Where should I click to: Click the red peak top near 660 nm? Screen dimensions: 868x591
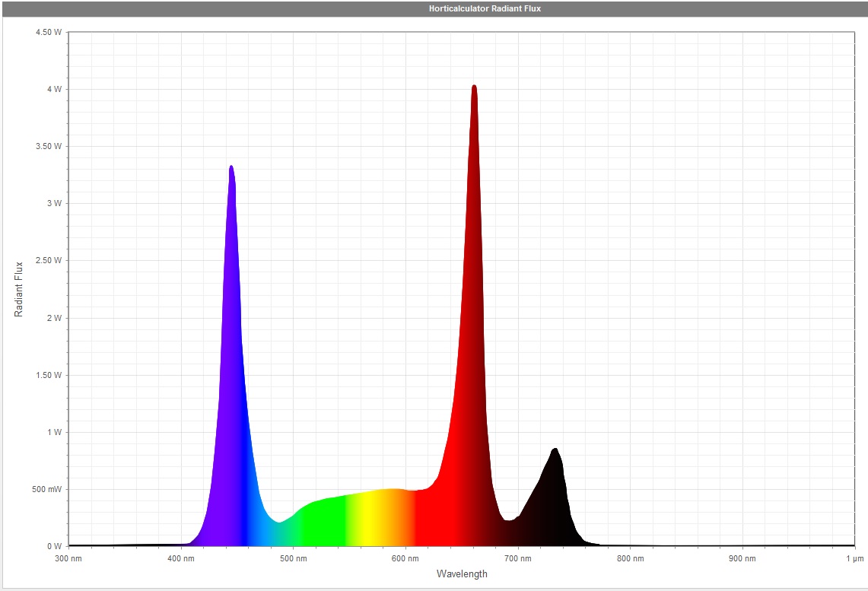click(474, 90)
